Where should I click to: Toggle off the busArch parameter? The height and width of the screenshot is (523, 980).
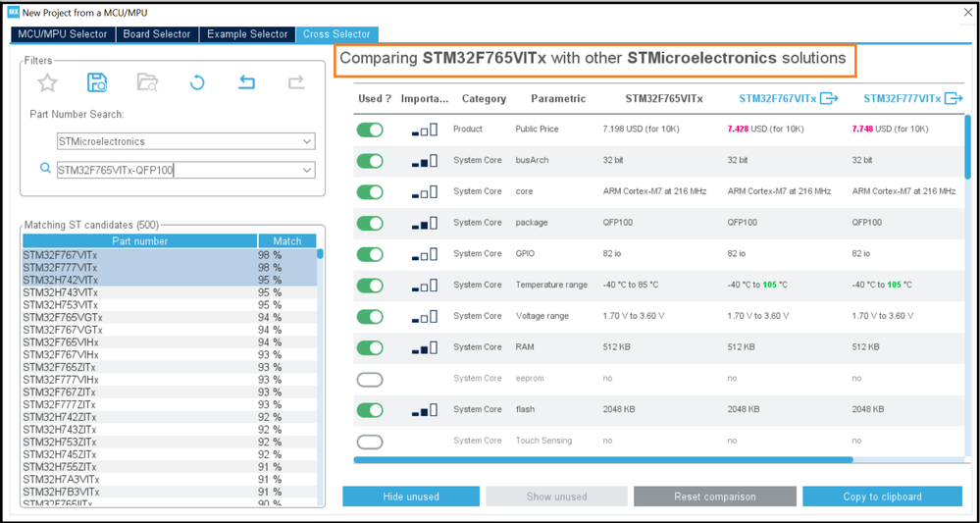coord(370,161)
